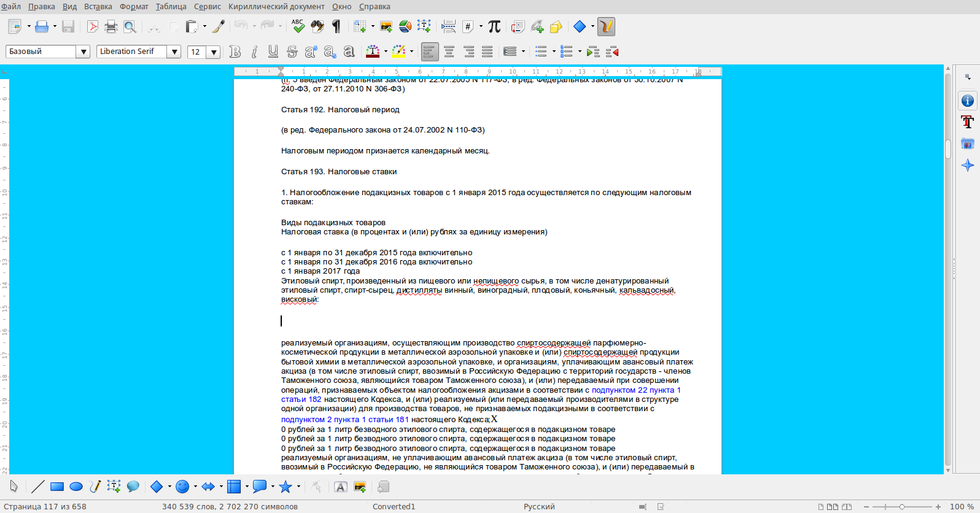Click the Converted1 page style in status bar

394,507
